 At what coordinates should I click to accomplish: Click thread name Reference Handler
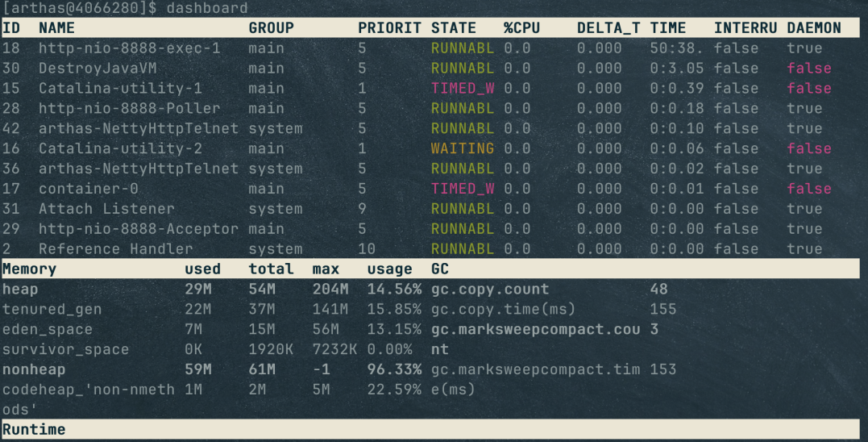(x=116, y=248)
